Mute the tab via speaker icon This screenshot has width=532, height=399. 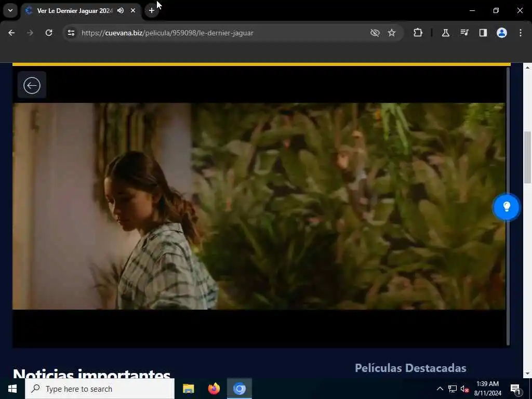121,10
